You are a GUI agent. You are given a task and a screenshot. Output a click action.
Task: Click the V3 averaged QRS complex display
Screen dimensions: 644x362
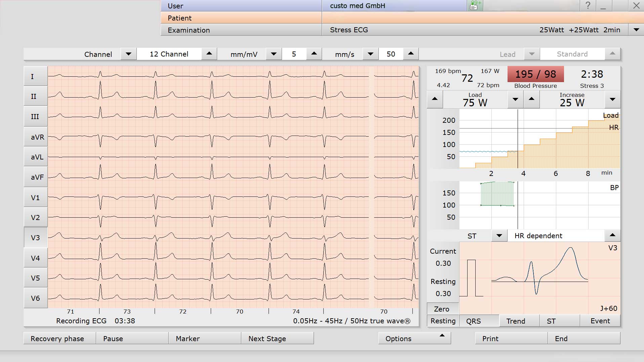(x=539, y=278)
